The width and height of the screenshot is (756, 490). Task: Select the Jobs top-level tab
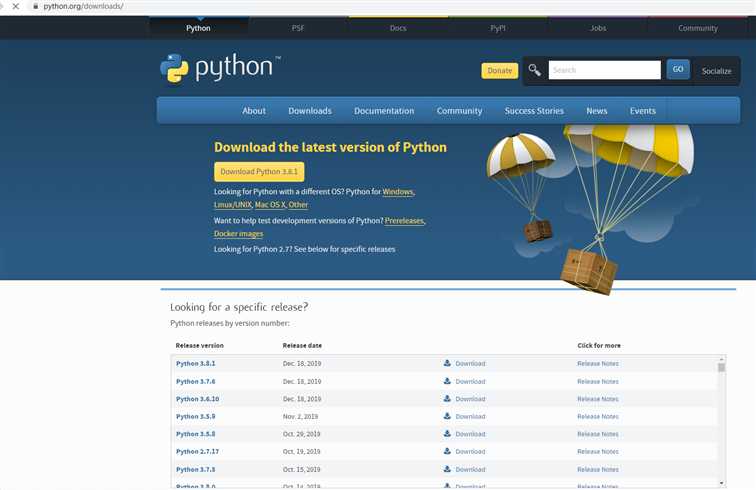point(598,28)
